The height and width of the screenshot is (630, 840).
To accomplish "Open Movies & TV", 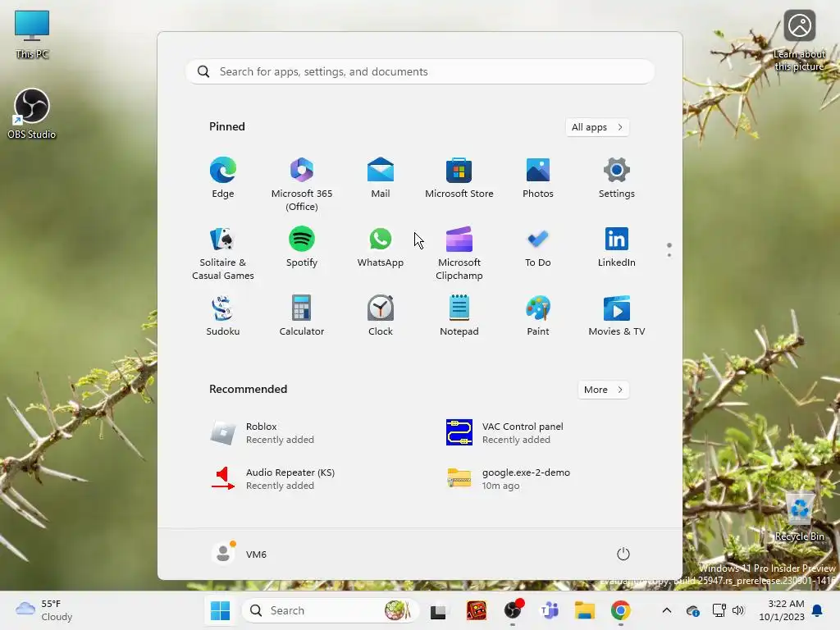I will pyautogui.click(x=617, y=316).
